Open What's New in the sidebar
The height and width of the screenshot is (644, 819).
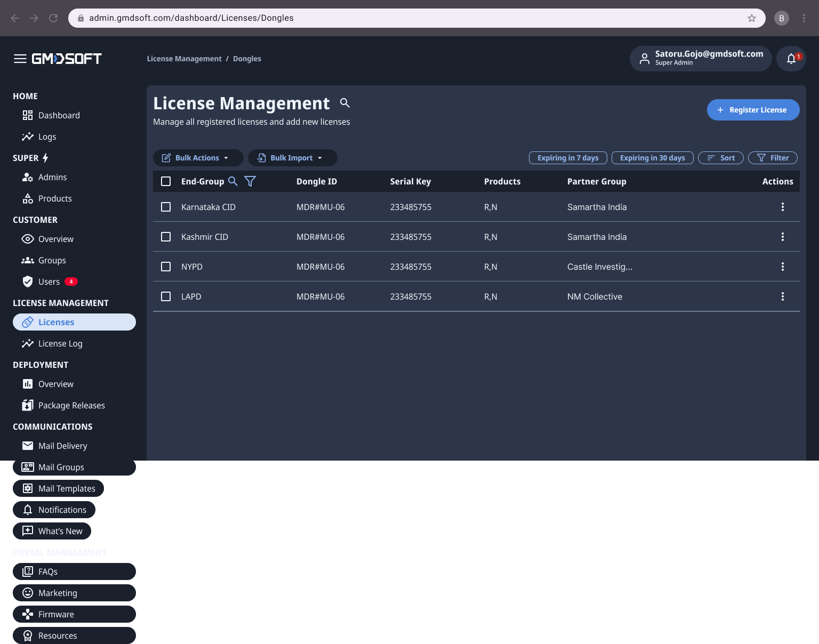[x=52, y=531]
